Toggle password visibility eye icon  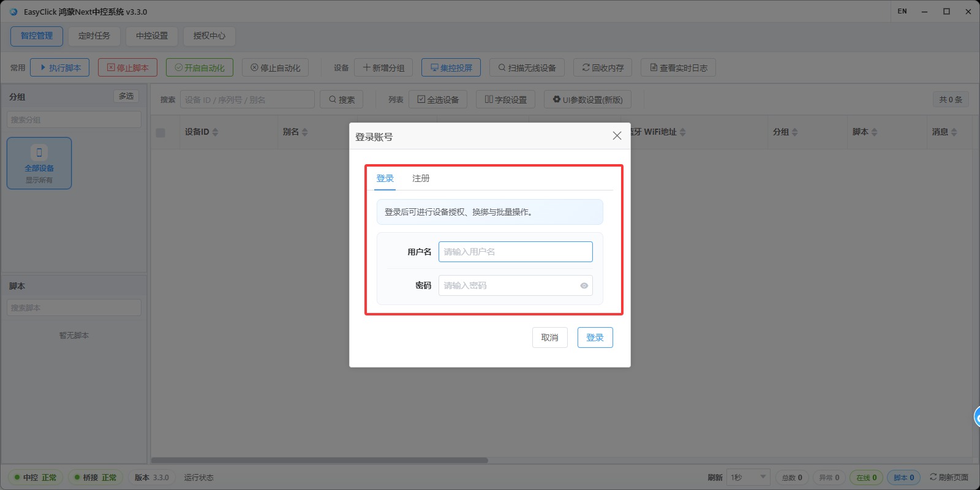tap(584, 285)
